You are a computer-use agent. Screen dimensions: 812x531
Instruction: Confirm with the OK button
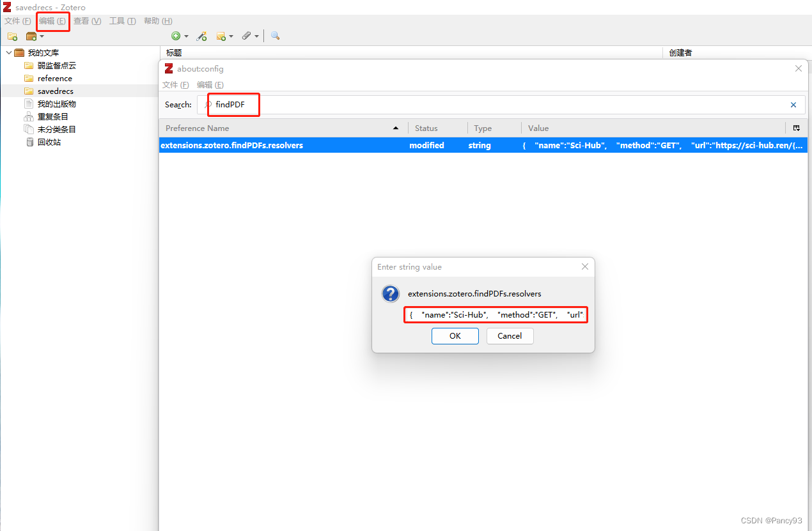[x=455, y=335]
